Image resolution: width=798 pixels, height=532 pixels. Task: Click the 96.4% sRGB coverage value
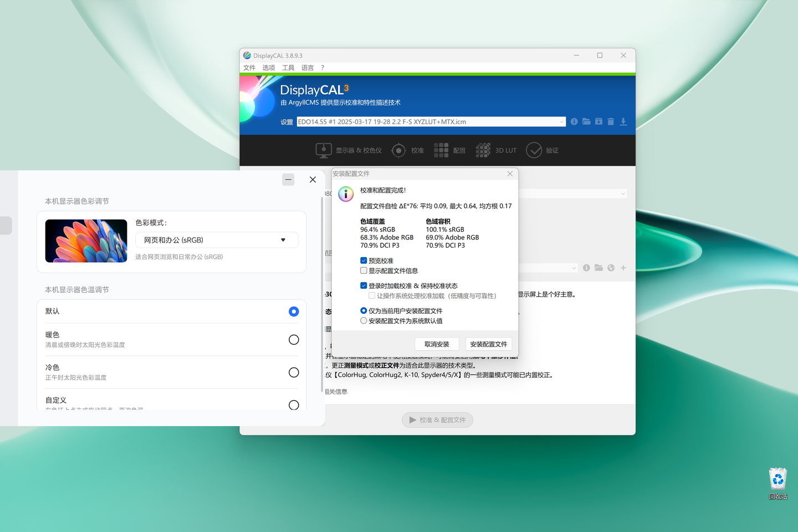(x=378, y=229)
